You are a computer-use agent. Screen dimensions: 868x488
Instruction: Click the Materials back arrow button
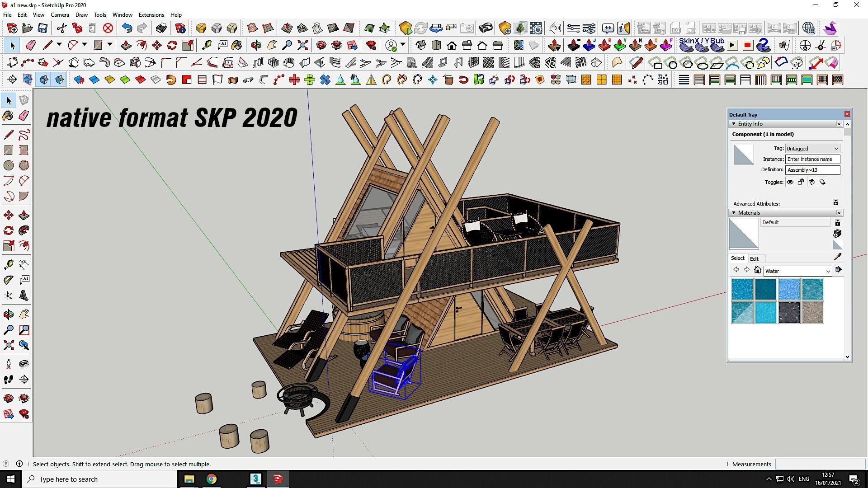pos(736,270)
